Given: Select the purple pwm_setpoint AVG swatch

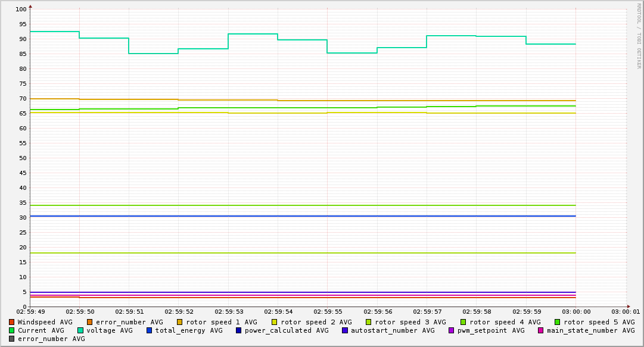Looking at the screenshot, I should point(452,330).
